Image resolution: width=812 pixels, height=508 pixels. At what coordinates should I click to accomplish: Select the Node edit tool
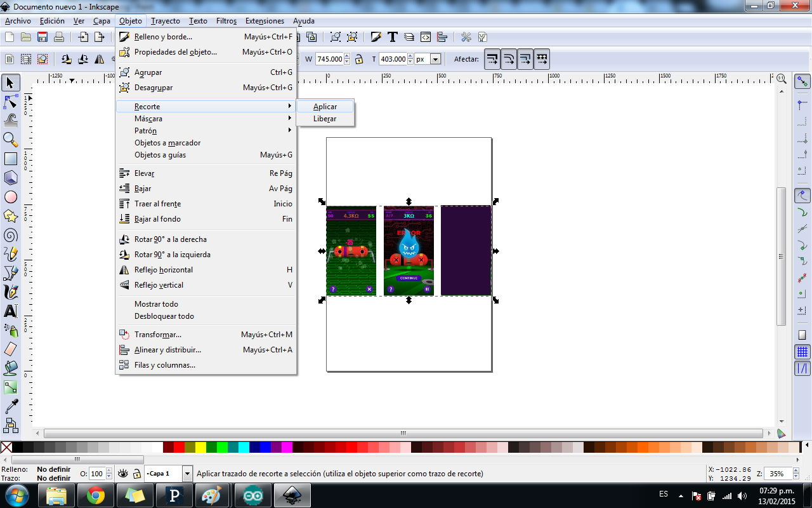(x=11, y=102)
